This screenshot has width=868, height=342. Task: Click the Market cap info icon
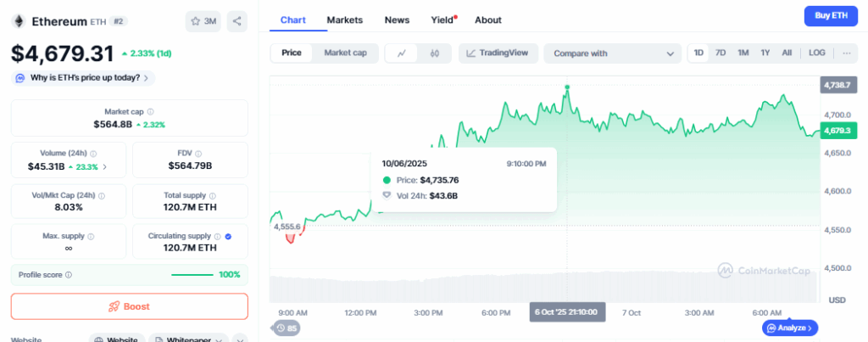[150, 112]
